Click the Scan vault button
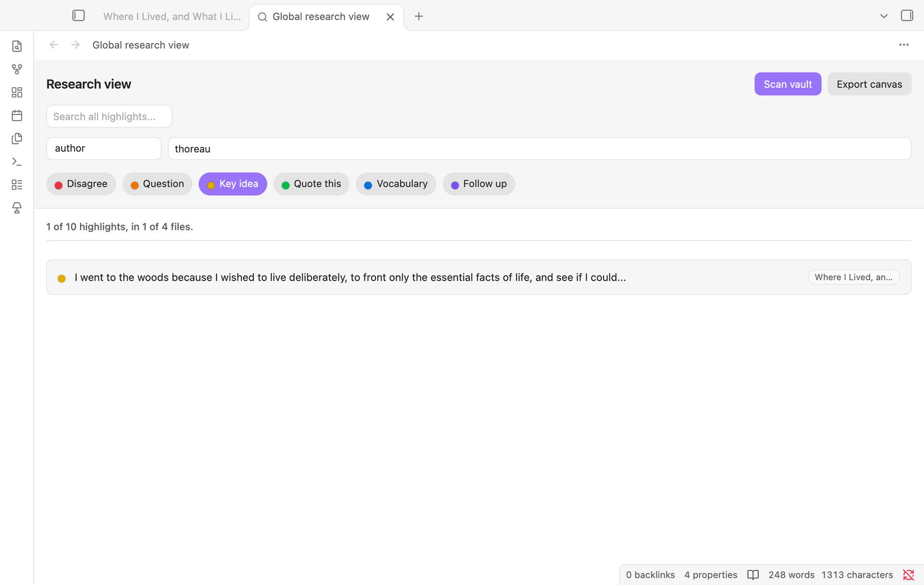This screenshot has width=924, height=585. [x=787, y=84]
